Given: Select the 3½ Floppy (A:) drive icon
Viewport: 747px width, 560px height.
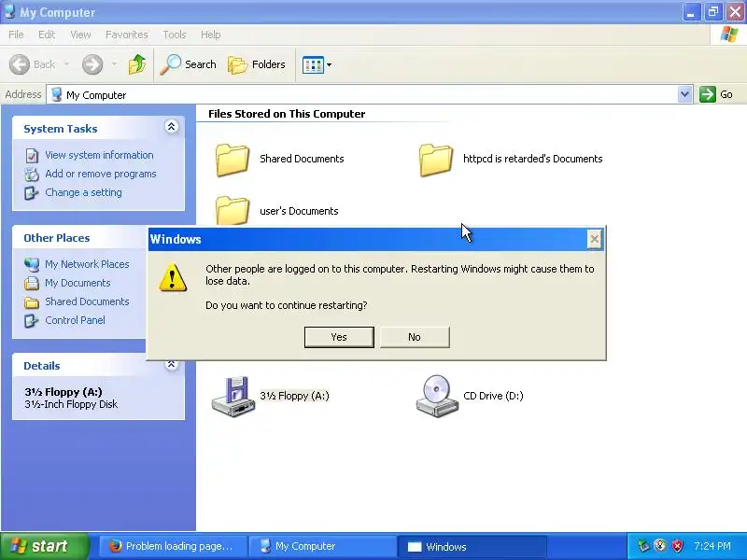Looking at the screenshot, I should click(x=233, y=396).
